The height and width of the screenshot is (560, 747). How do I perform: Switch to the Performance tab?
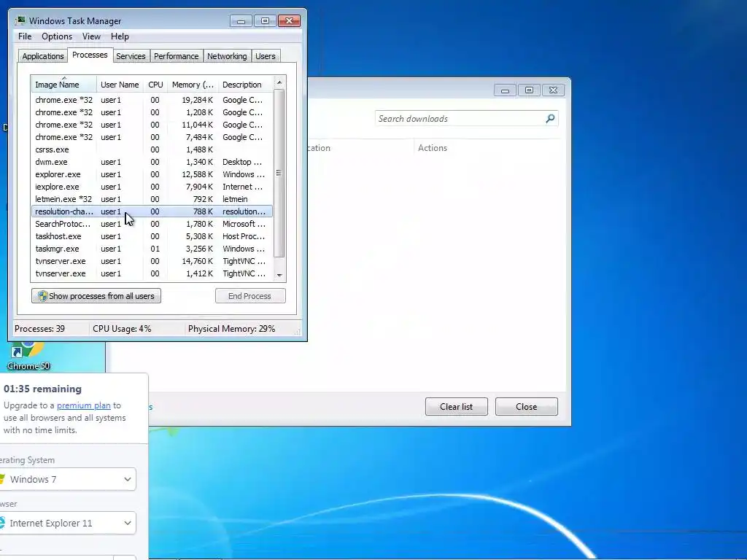tap(176, 55)
